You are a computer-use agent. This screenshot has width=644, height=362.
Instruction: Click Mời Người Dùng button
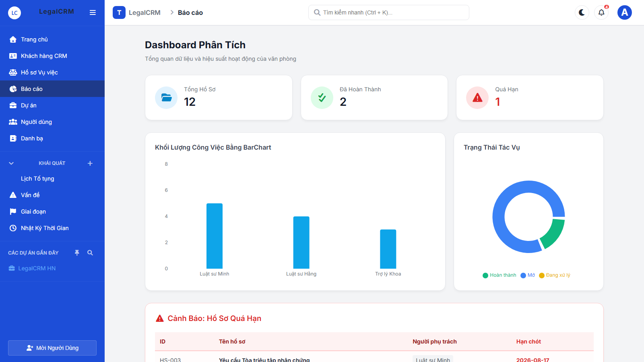(x=52, y=348)
